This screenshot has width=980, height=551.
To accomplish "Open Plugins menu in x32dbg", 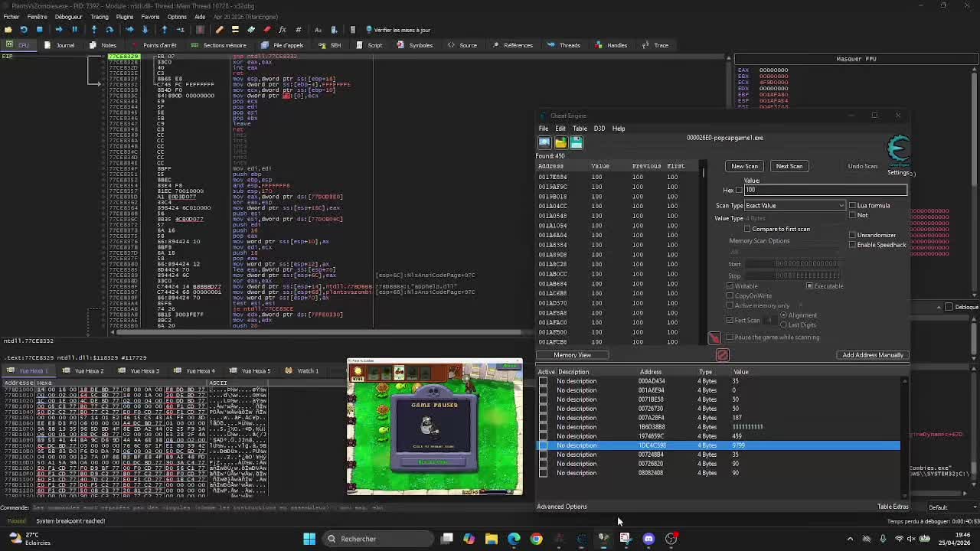I will (x=124, y=17).
